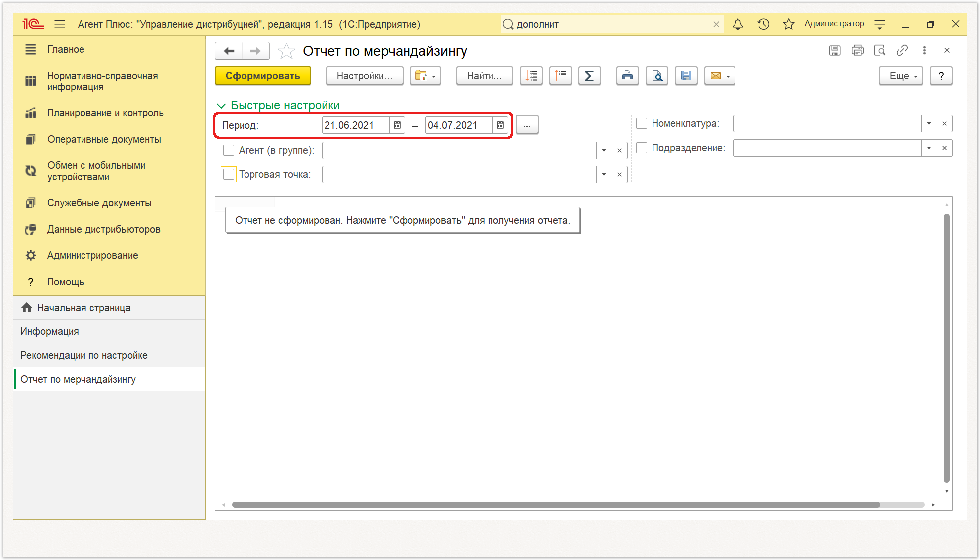Screen dimensions: 980x560
Task: Click the horizontal scrollbar of the report
Action: [x=556, y=505]
